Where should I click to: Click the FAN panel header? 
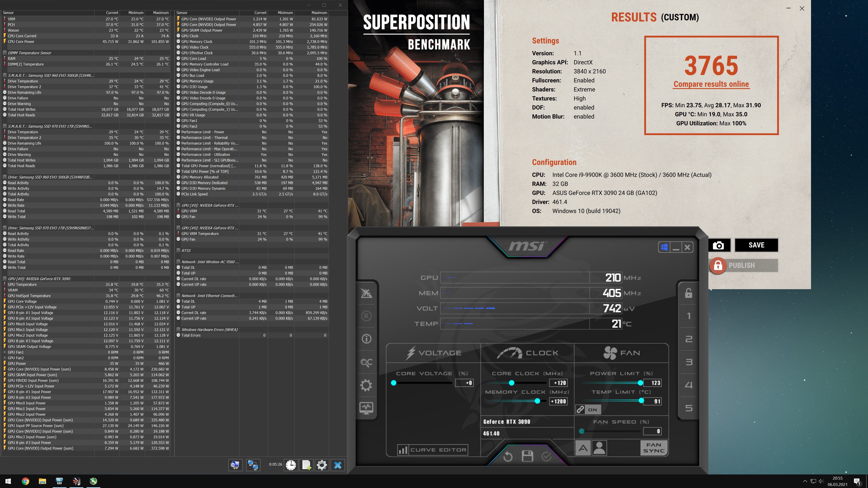point(621,353)
